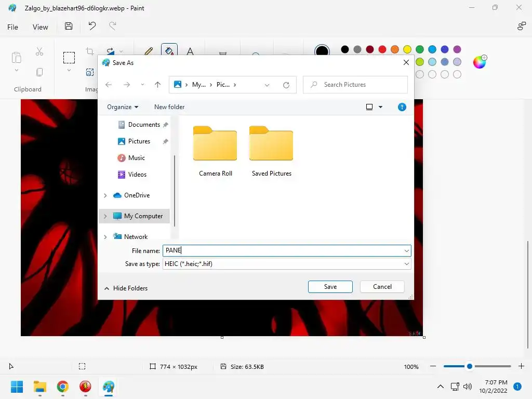Select Music in navigation pane
532x399 pixels.
(136, 158)
